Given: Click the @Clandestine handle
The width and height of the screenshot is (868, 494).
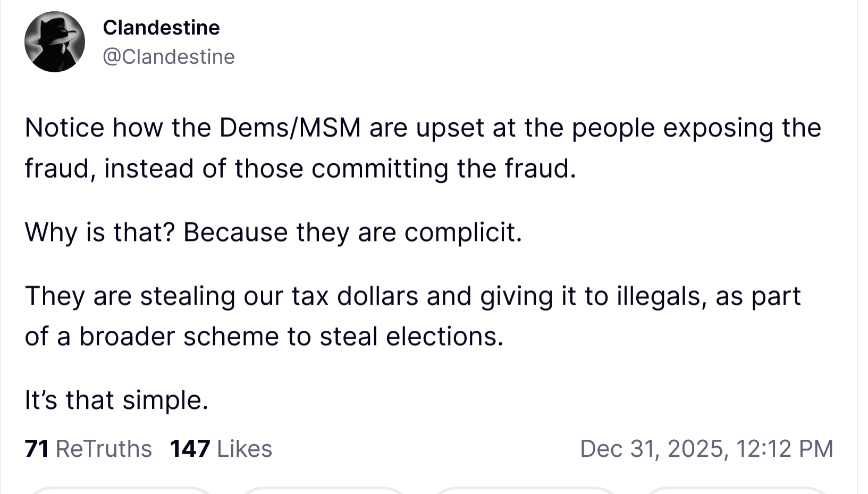Looking at the screenshot, I should 168,57.
